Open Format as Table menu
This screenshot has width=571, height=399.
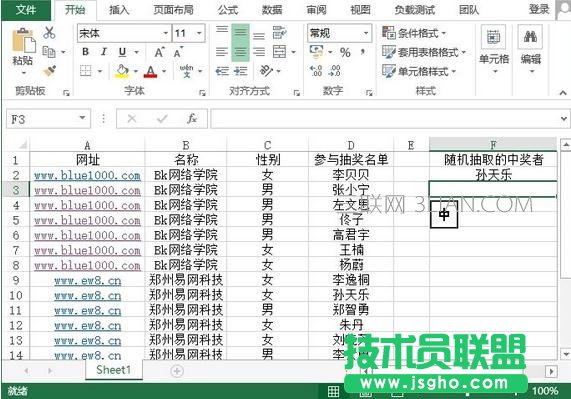[424, 52]
